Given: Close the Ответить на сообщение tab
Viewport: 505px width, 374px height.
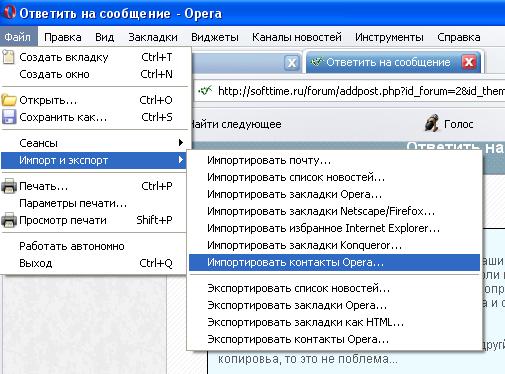Looking at the screenshot, I should (469, 62).
